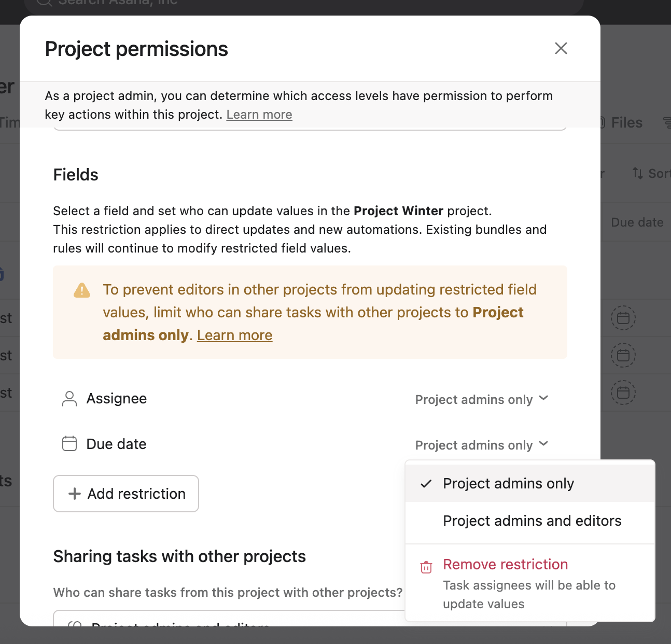Click the yellow warning triangle icon

[82, 290]
